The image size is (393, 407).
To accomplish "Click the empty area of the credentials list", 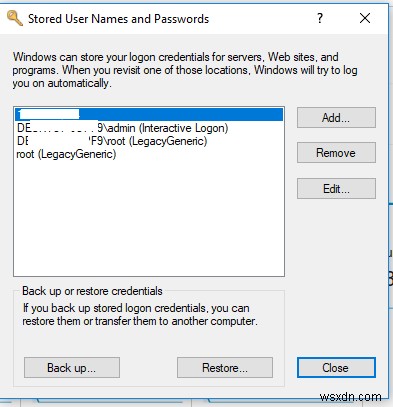I will coord(149,217).
